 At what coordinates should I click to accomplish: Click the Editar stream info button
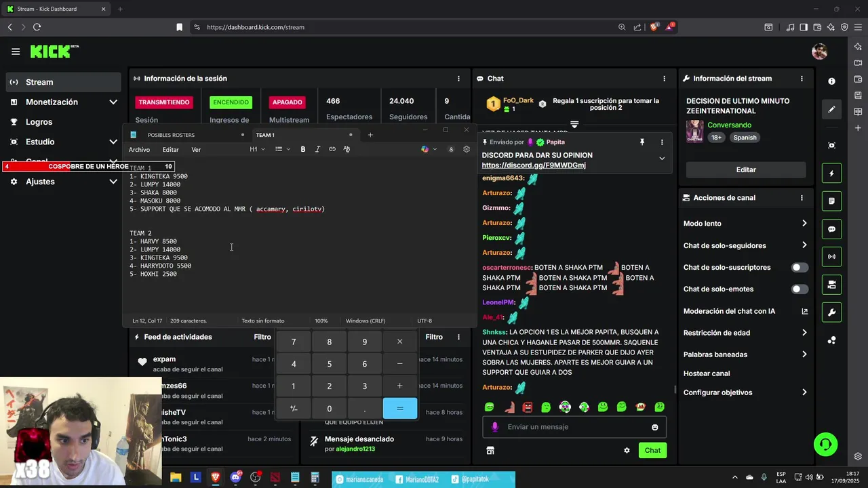[x=746, y=169]
